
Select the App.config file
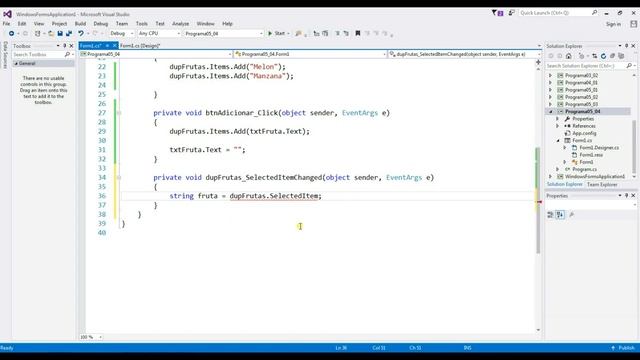pyautogui.click(x=584, y=133)
